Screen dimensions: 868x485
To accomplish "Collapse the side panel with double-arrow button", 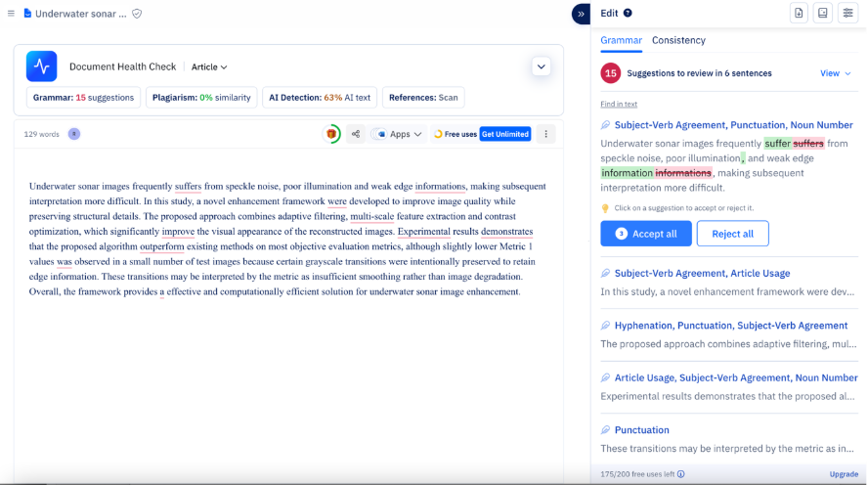I will click(x=581, y=14).
